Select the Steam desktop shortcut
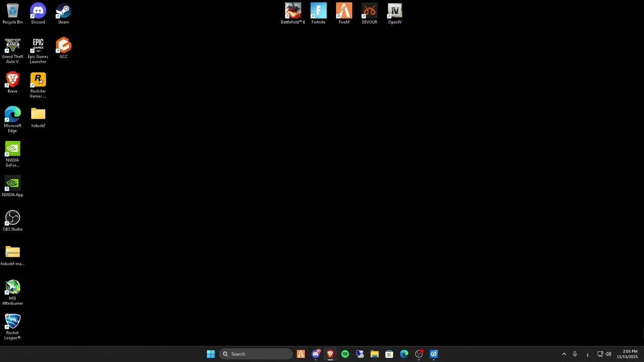 [63, 14]
